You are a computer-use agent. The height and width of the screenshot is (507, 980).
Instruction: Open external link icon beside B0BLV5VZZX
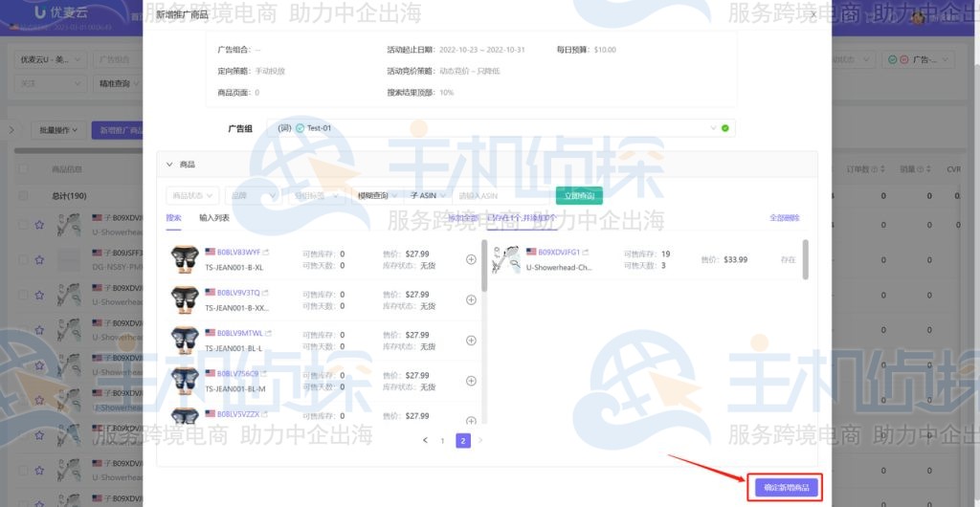(x=265, y=414)
